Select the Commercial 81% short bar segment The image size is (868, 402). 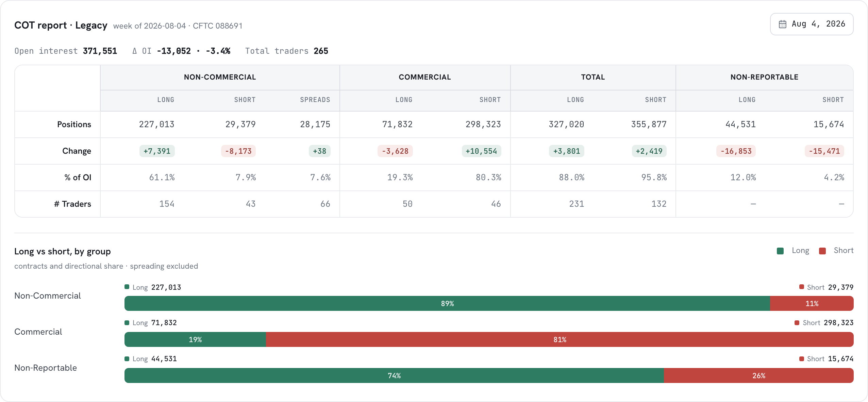click(560, 339)
